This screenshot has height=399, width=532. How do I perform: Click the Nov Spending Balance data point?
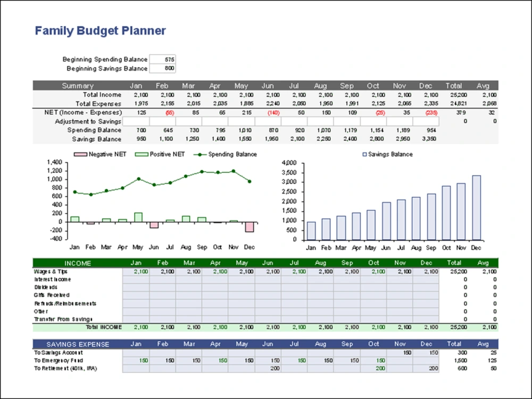click(234, 171)
